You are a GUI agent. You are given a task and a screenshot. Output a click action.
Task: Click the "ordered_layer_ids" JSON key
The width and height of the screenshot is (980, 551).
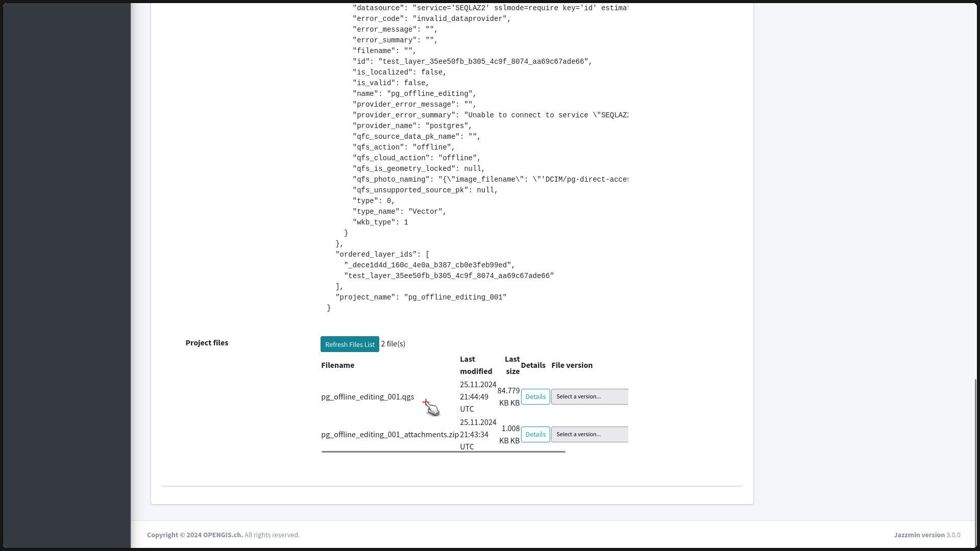(377, 255)
